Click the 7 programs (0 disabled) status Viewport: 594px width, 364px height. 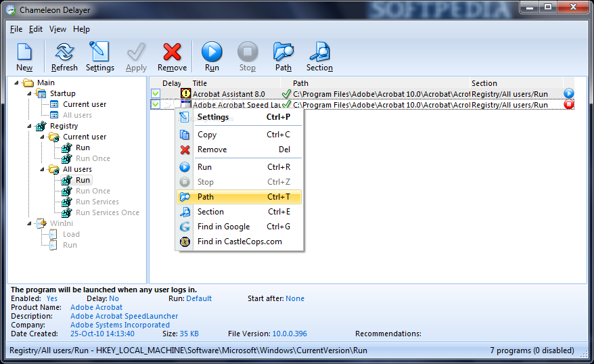[x=532, y=350]
